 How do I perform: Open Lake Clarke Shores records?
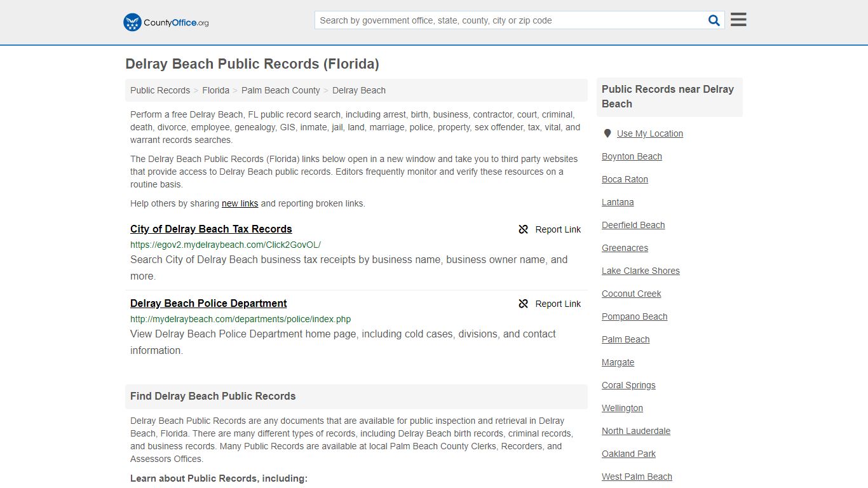(x=641, y=271)
